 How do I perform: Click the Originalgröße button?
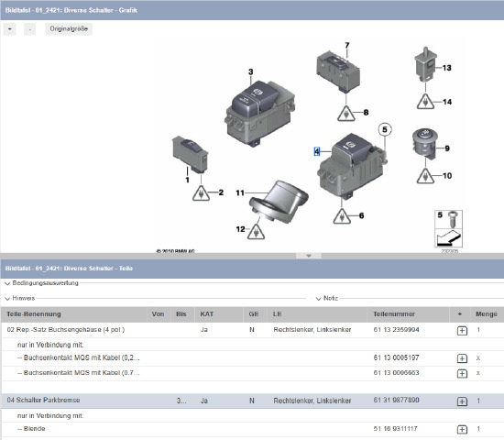point(69,29)
